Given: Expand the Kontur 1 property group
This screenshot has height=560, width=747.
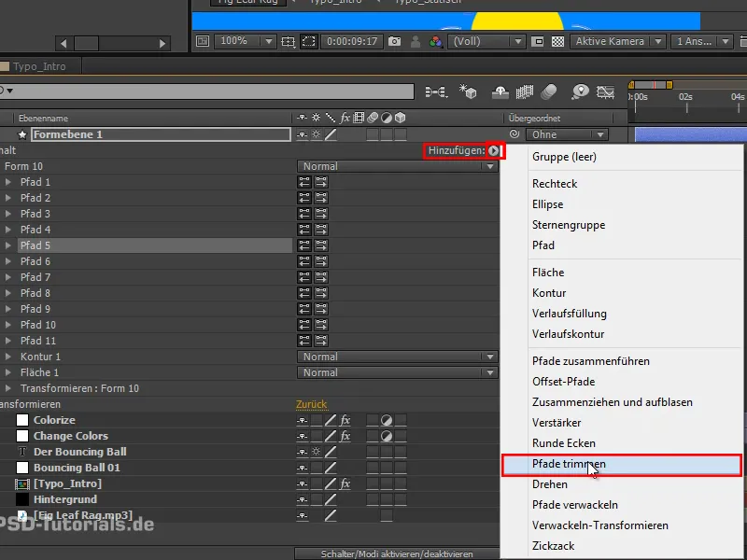Looking at the screenshot, I should point(8,357).
